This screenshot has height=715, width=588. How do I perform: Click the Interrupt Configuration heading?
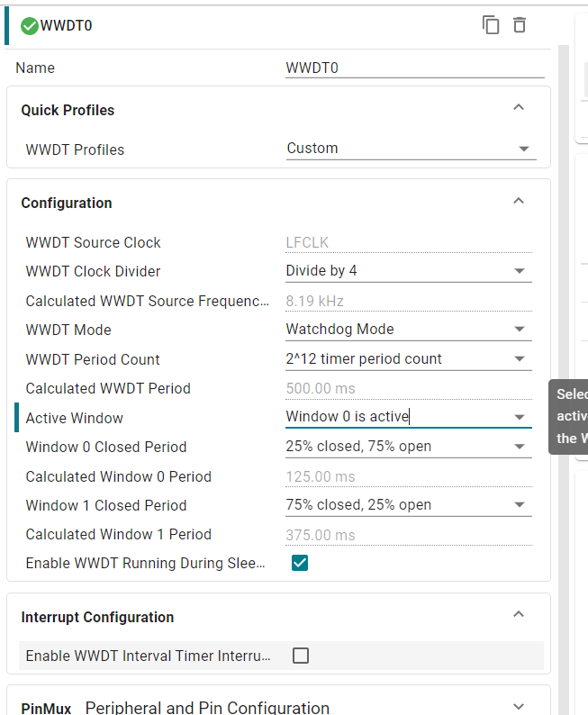tap(97, 617)
